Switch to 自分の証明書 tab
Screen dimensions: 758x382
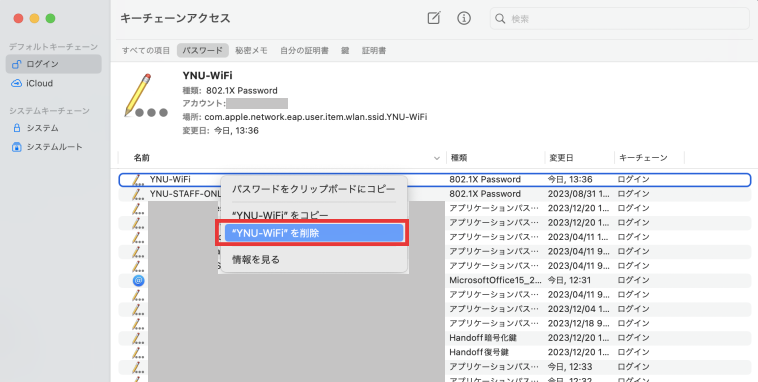pyautogui.click(x=304, y=50)
